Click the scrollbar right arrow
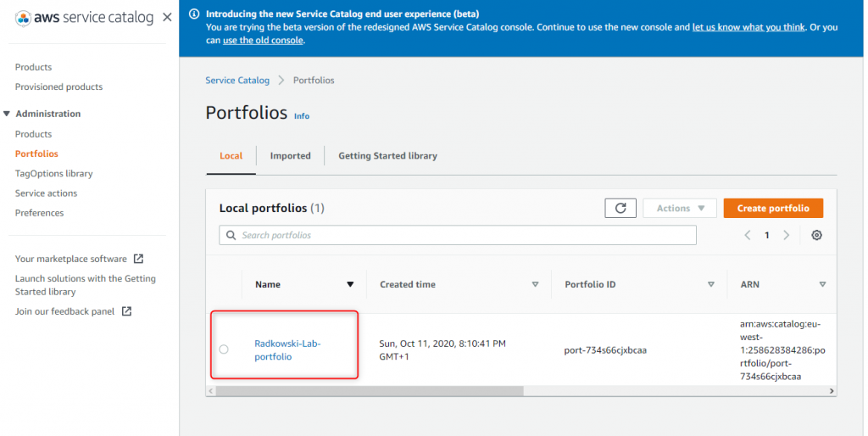 [832, 391]
